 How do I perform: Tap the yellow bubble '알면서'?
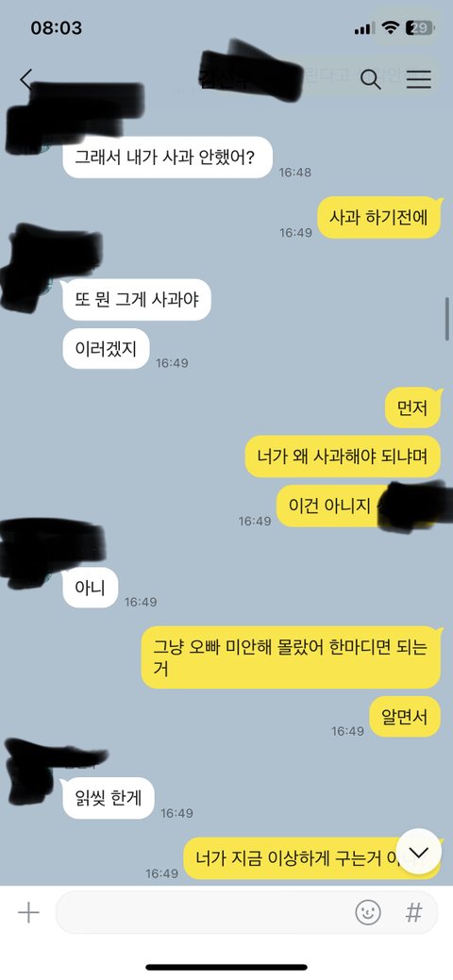(x=405, y=716)
